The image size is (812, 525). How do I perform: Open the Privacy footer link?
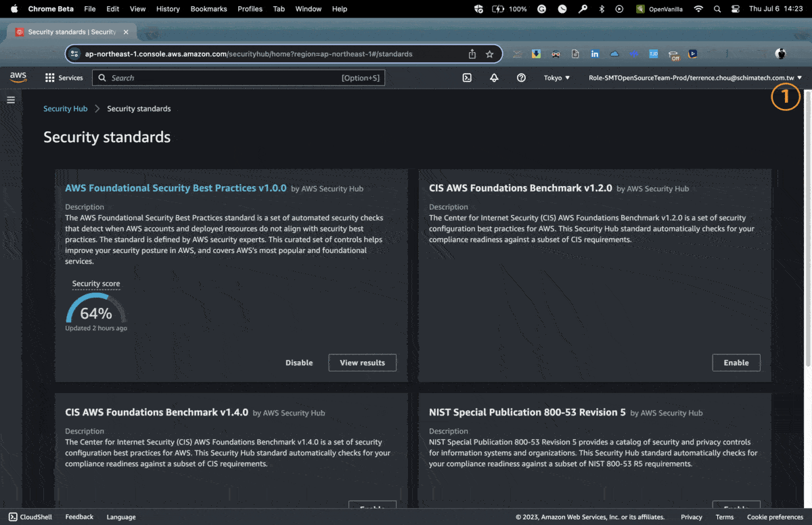point(692,517)
